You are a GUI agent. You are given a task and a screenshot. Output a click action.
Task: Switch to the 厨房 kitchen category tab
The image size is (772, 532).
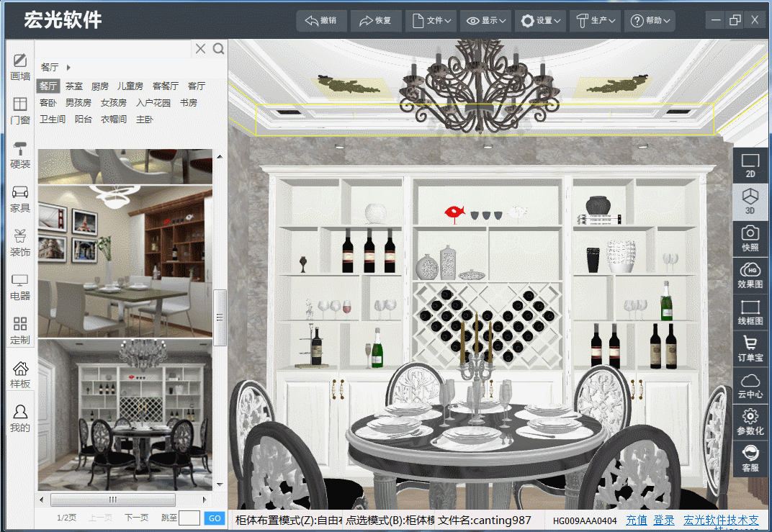pos(100,86)
